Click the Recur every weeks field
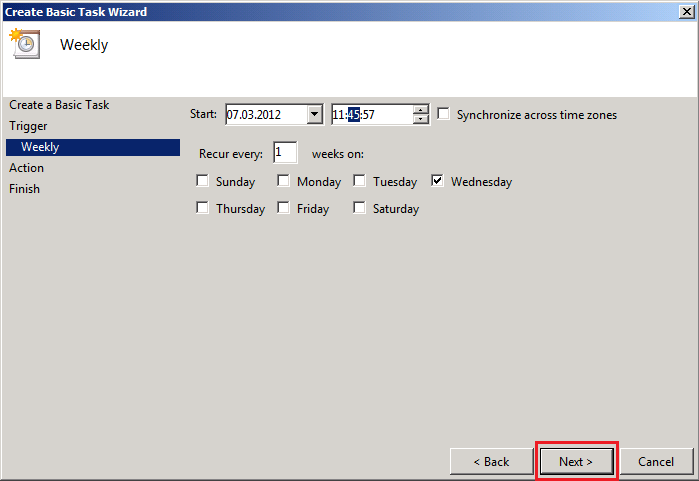Viewport: 699px width, 481px height. [x=284, y=153]
